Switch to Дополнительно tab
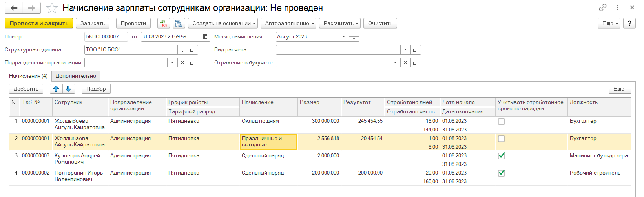Viewport: 644px width, 197px height. [76, 76]
